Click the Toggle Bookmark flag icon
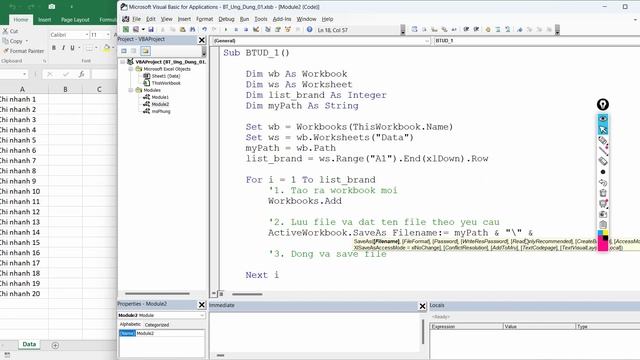640x360 pixels. coord(520,29)
